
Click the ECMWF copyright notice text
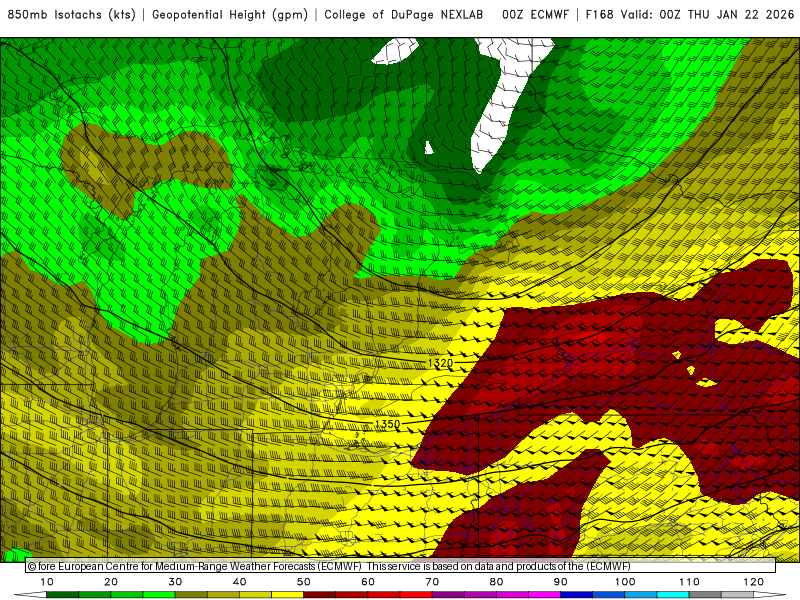pos(329,566)
